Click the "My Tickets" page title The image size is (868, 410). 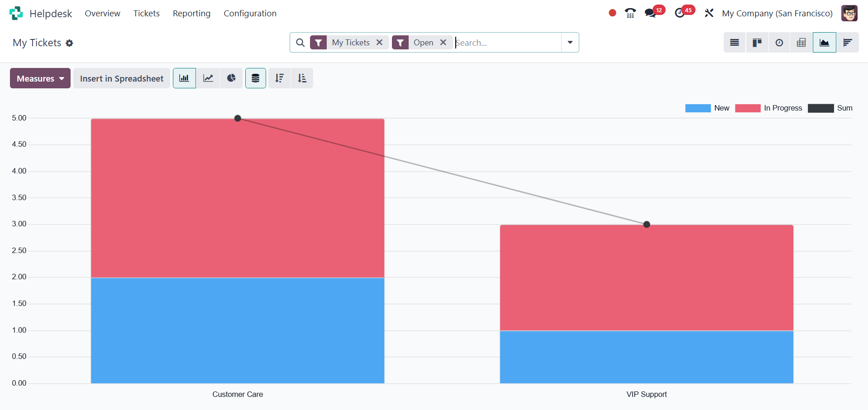[37, 43]
